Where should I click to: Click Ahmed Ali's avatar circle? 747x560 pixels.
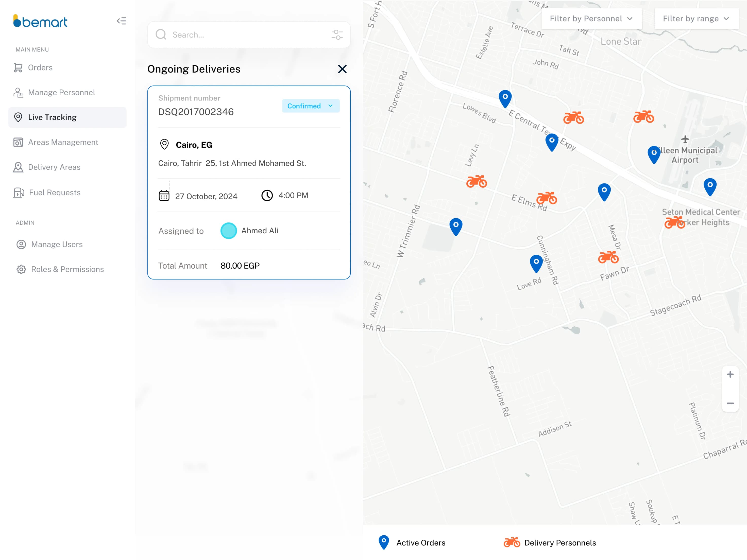pos(228,231)
